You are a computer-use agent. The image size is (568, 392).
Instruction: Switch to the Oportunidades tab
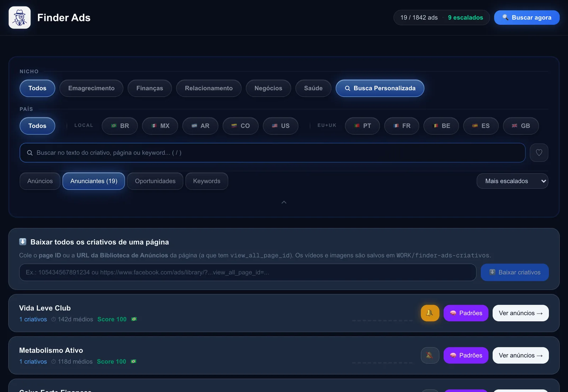(x=155, y=181)
